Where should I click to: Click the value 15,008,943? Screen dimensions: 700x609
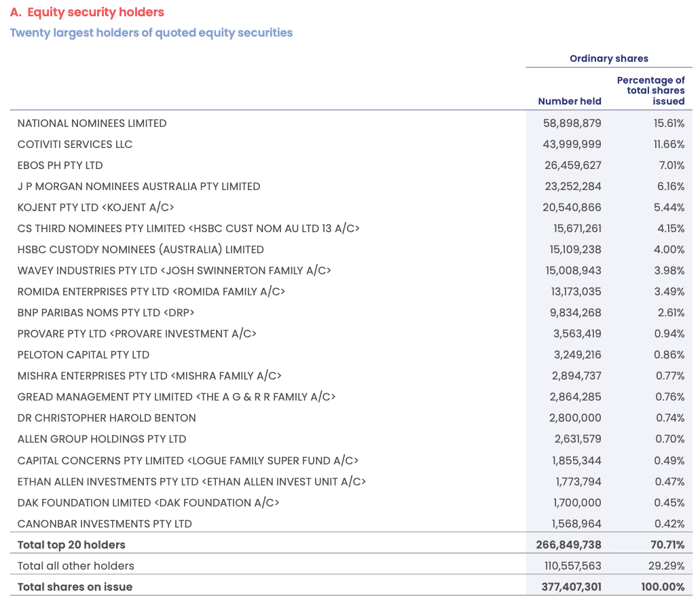[574, 271]
